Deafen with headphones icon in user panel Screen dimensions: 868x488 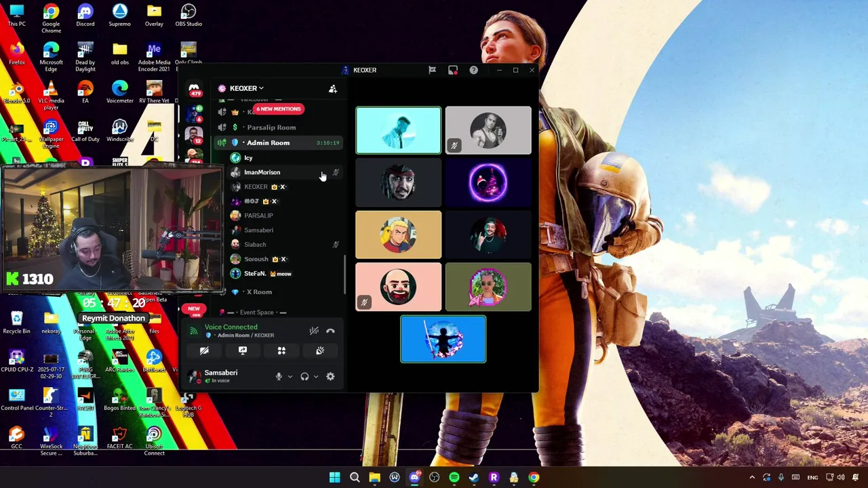[304, 376]
